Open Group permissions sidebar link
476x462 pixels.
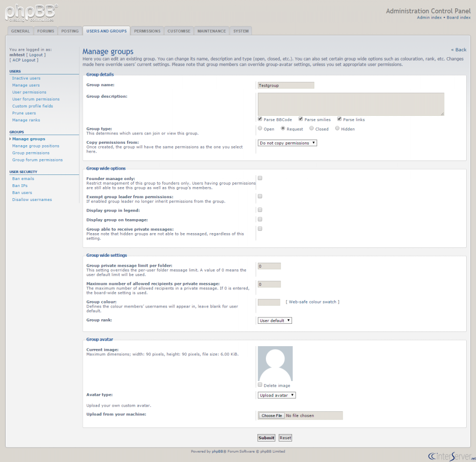(31, 153)
